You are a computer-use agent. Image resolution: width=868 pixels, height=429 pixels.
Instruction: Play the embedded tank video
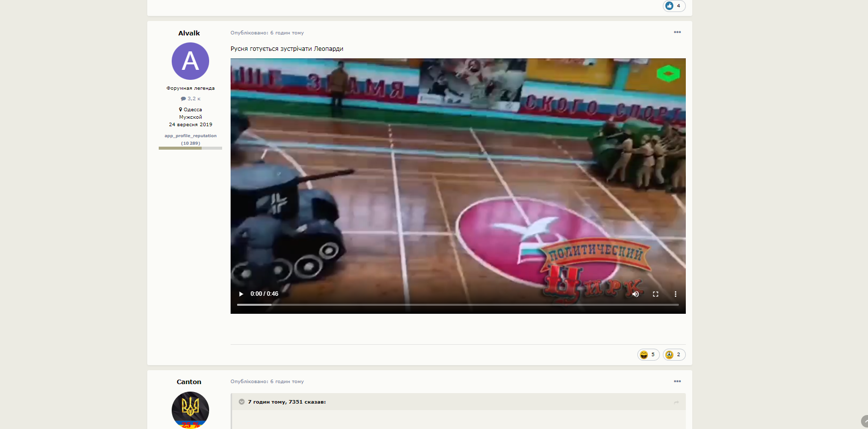tap(241, 294)
